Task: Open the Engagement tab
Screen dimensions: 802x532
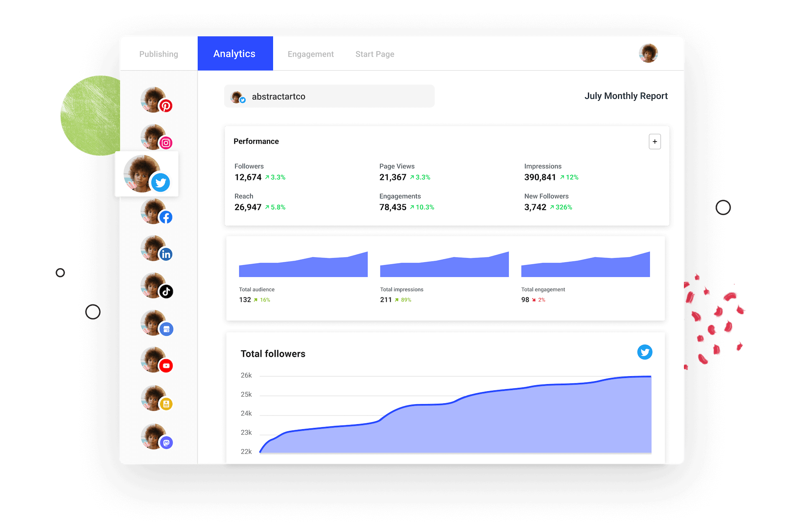Action: click(x=310, y=53)
